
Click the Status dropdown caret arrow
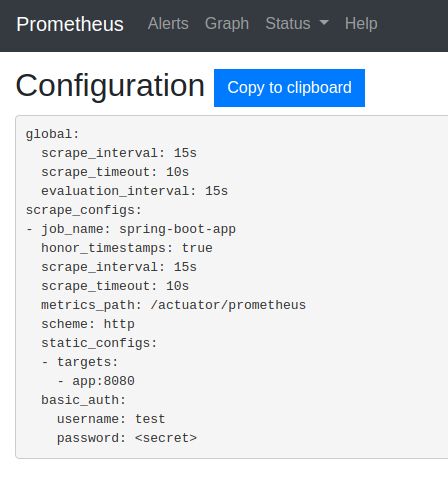(x=324, y=22)
